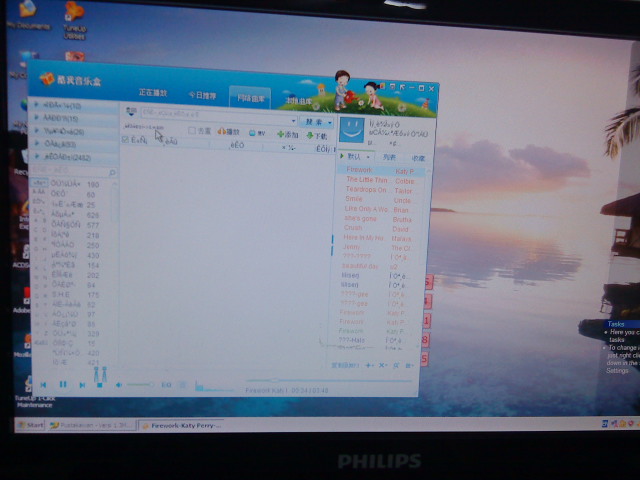
Task: Click the magnifier icon in left panel
Action: point(112,173)
